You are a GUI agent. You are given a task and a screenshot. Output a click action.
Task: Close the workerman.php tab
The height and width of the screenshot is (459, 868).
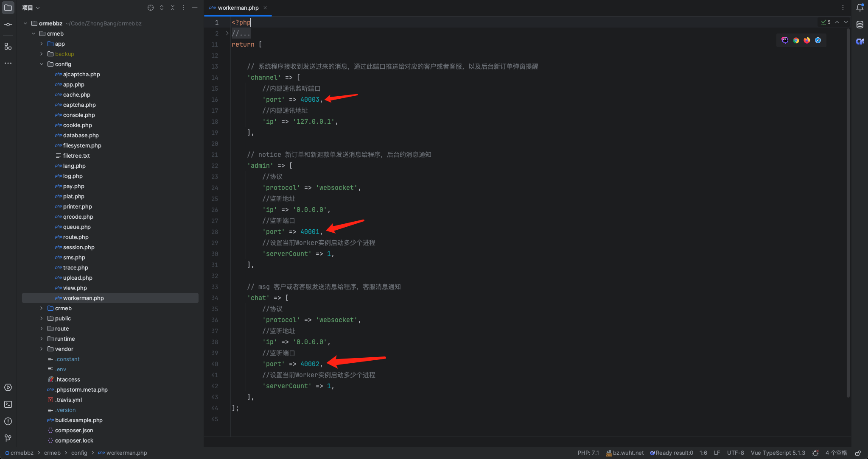tap(265, 8)
